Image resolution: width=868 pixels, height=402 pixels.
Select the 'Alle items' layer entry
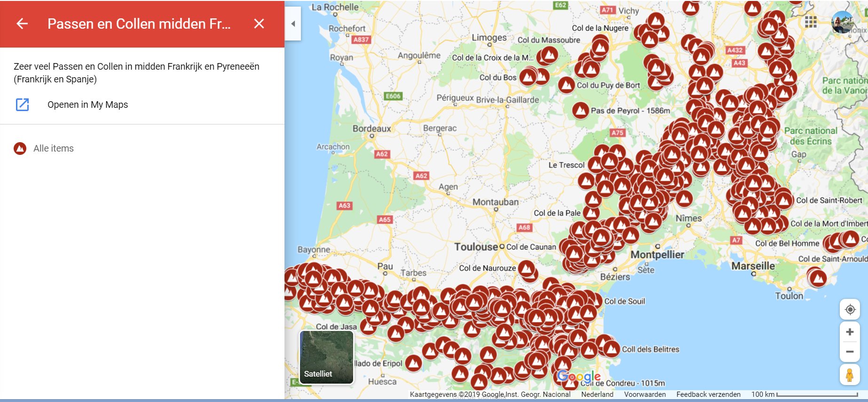coord(54,148)
